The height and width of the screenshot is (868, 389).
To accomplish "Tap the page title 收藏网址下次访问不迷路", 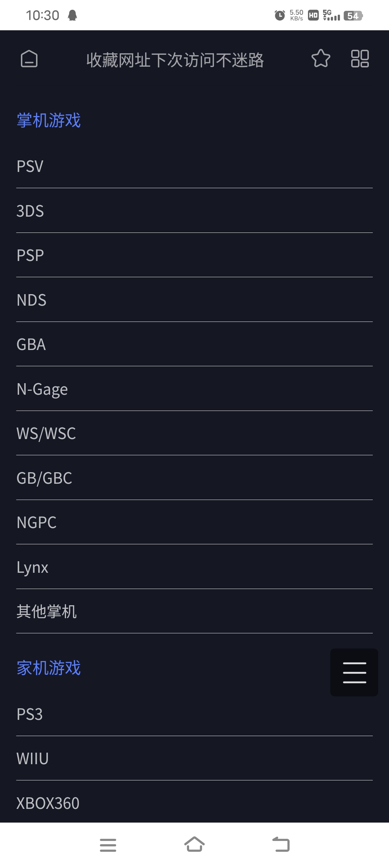I will click(x=175, y=60).
